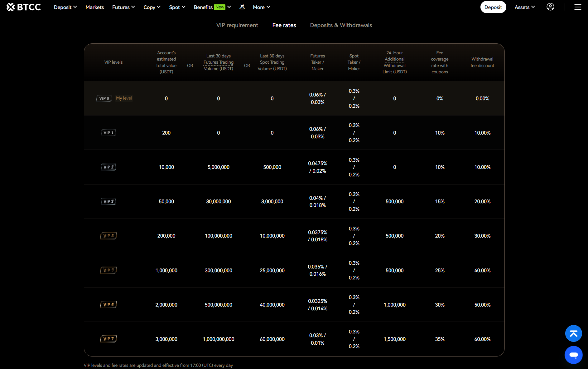Expand the Benefits dropdown menu

pyautogui.click(x=212, y=7)
